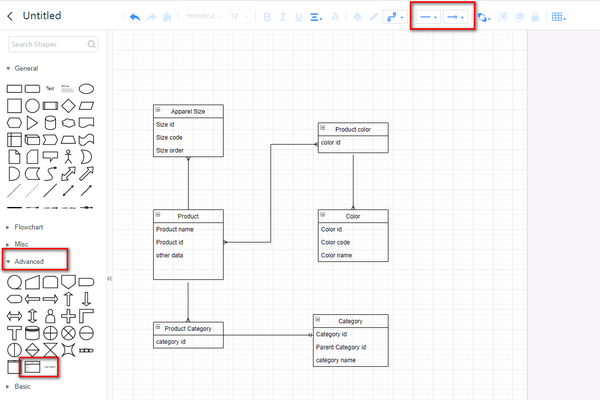The height and width of the screenshot is (400, 600).
Task: Toggle underline text formatting
Action: 299,17
